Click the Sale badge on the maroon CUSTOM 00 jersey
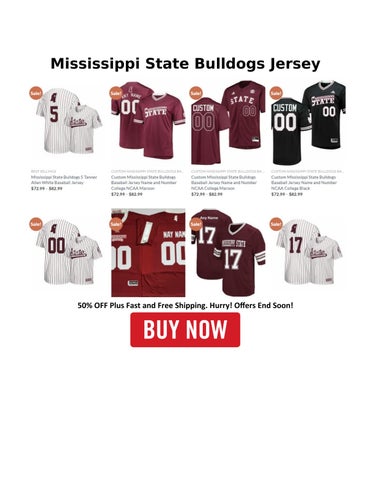 point(196,93)
